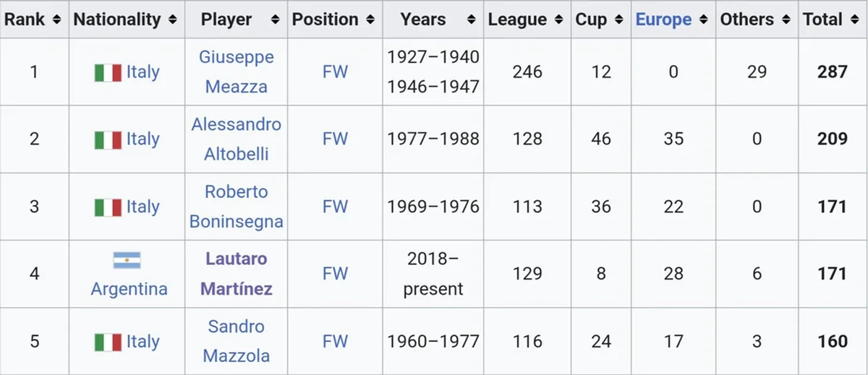Sort by Years column arrows
The height and width of the screenshot is (375, 868).
(x=472, y=20)
